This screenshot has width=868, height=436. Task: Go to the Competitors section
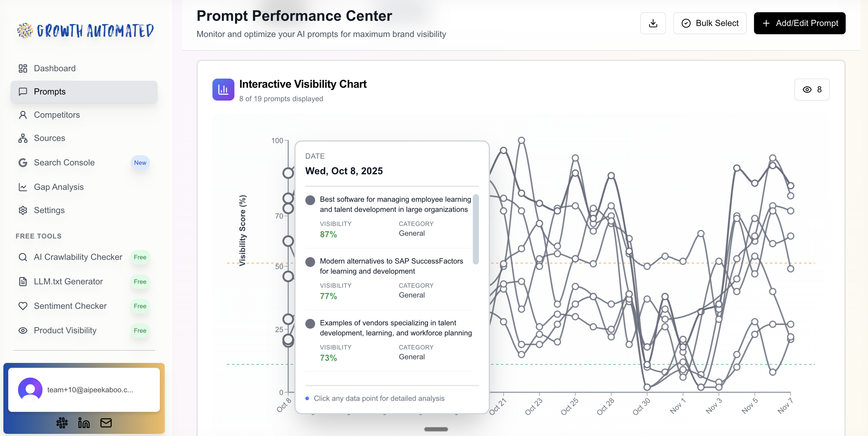57,115
